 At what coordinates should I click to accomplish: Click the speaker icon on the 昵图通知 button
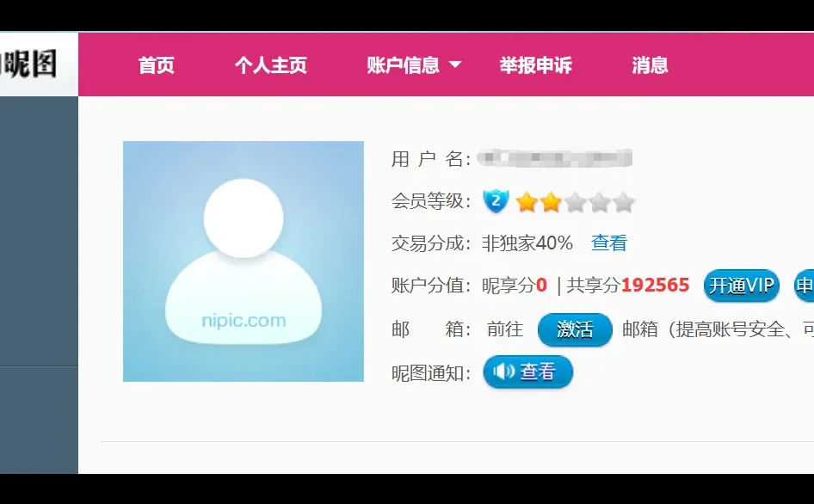505,372
